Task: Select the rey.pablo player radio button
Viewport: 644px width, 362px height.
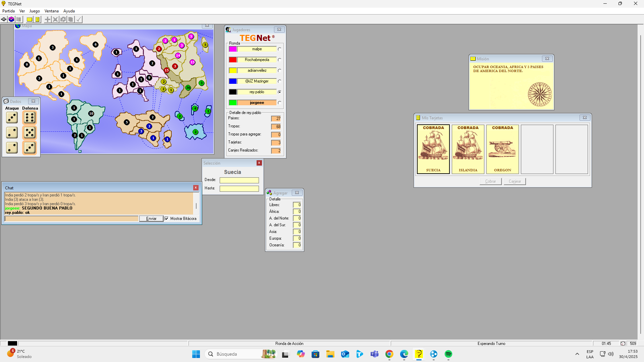Action: point(279,92)
